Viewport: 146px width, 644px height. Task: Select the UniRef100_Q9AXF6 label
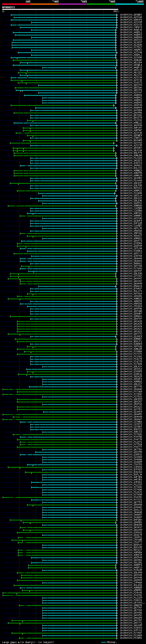[x=131, y=20]
